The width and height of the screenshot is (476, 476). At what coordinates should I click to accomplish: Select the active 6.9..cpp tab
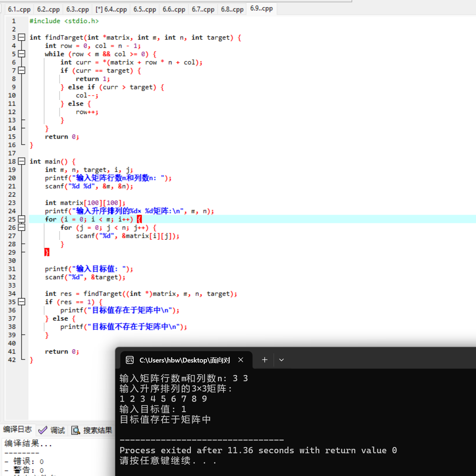coord(261,8)
